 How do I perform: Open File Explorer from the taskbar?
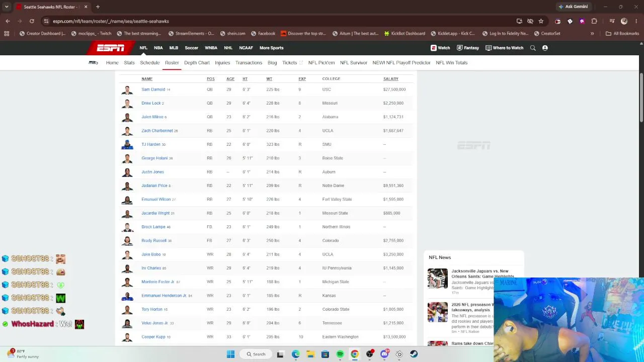coord(310,354)
